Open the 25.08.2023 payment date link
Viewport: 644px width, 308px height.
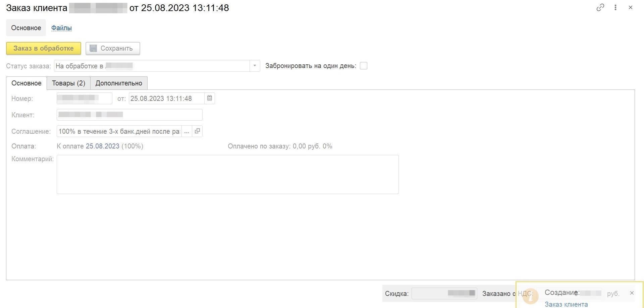[103, 146]
